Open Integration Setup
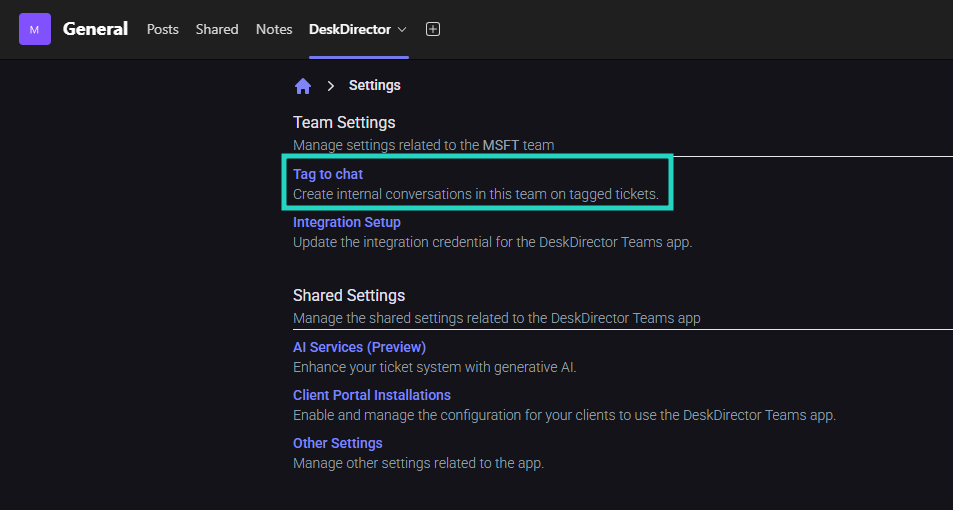 point(346,222)
